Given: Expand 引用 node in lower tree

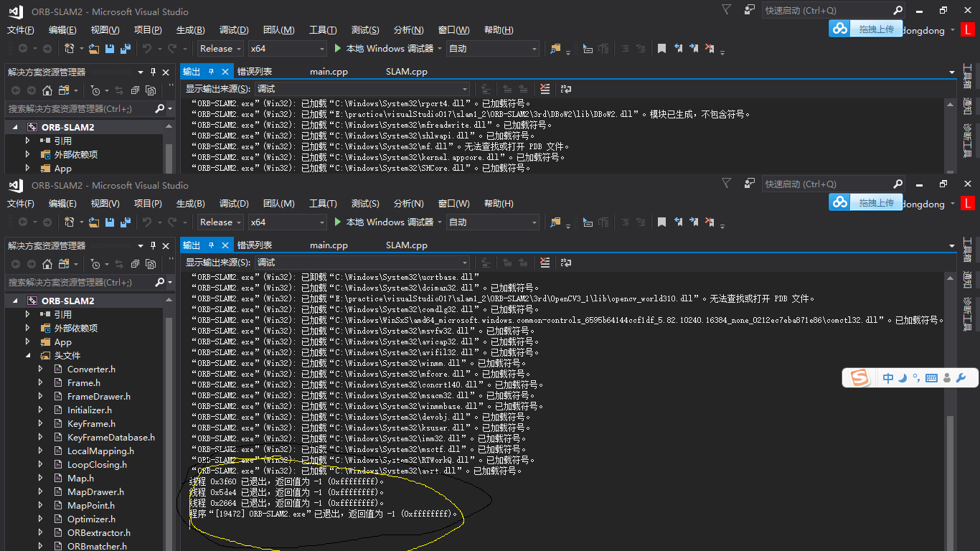Looking at the screenshot, I should point(28,314).
